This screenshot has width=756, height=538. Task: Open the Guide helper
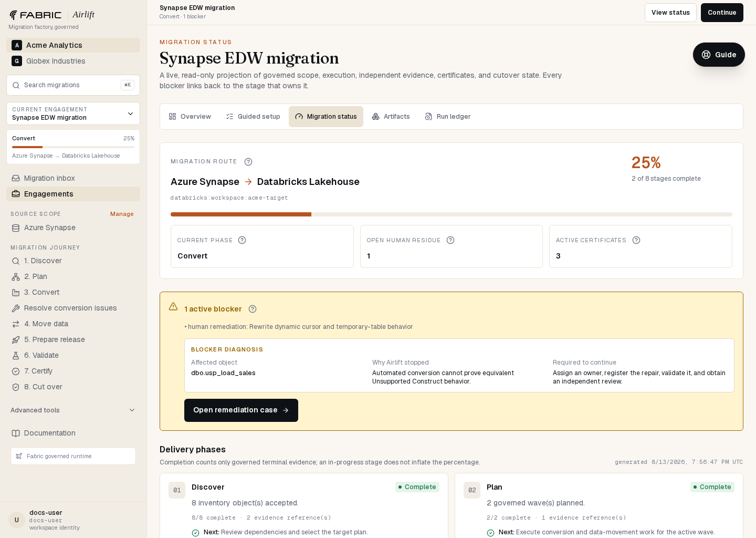click(719, 55)
